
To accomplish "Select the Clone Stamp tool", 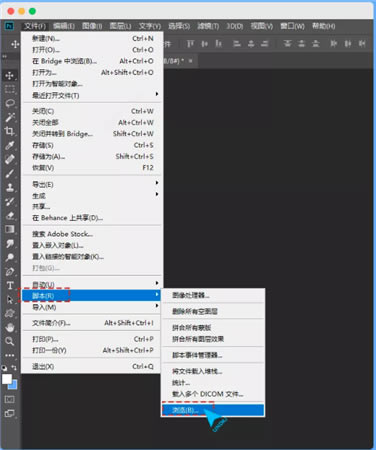I will [x=10, y=187].
